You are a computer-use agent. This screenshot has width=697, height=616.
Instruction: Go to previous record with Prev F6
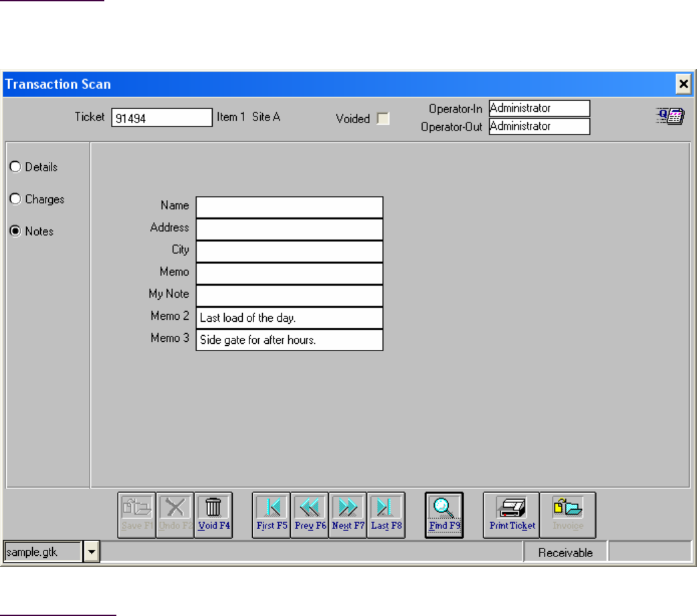pyautogui.click(x=310, y=515)
